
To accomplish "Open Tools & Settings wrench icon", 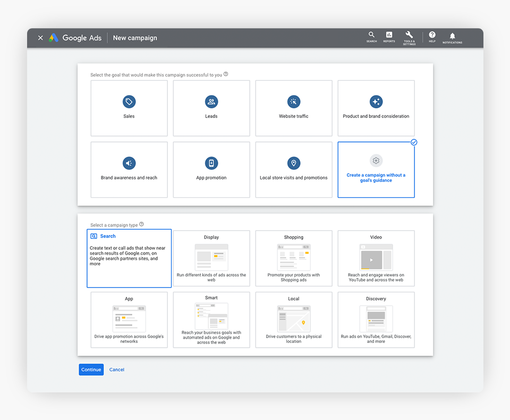I will point(409,37).
